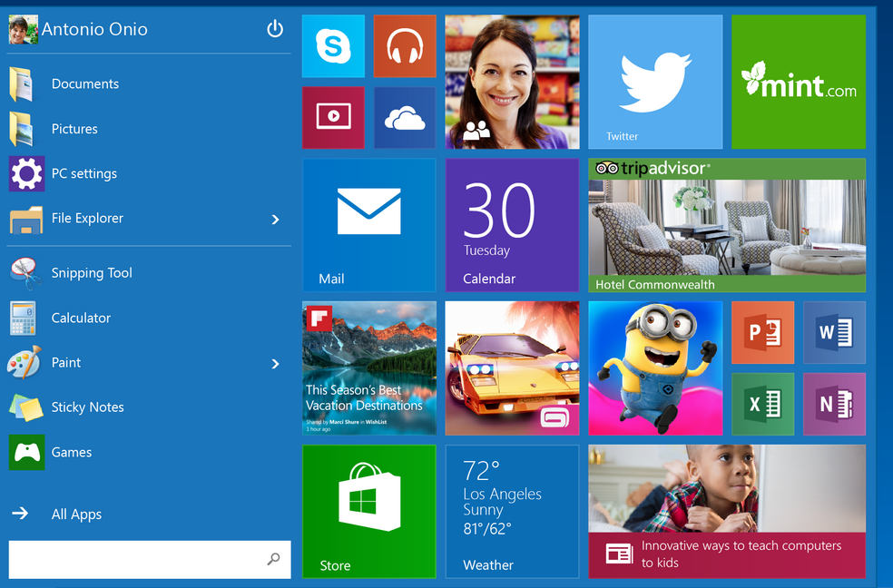Open Paint from the menu list
893x588 pixels.
[x=66, y=363]
